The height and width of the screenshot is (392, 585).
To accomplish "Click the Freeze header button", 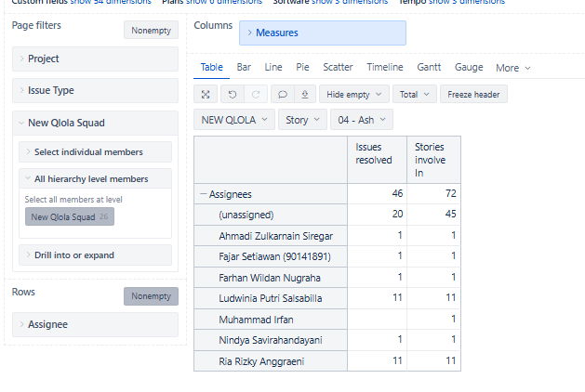I will [473, 95].
